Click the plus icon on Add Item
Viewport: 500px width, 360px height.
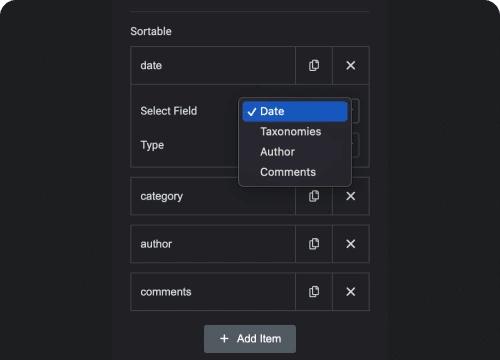pyautogui.click(x=224, y=339)
